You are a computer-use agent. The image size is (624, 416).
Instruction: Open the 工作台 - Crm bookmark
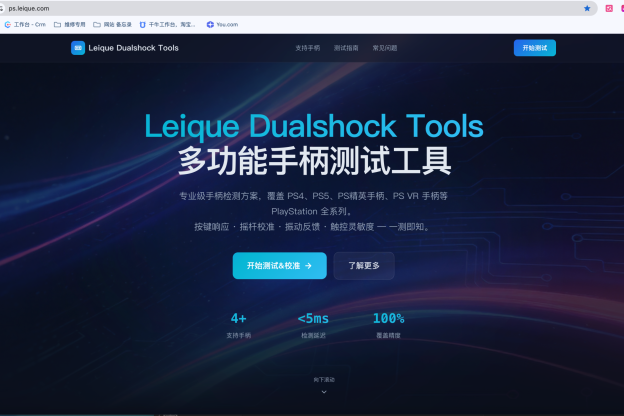(x=25, y=25)
